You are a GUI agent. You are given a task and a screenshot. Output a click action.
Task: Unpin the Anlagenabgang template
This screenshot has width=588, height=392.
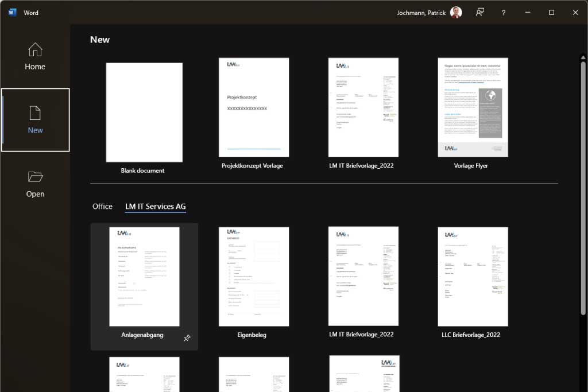click(x=187, y=337)
